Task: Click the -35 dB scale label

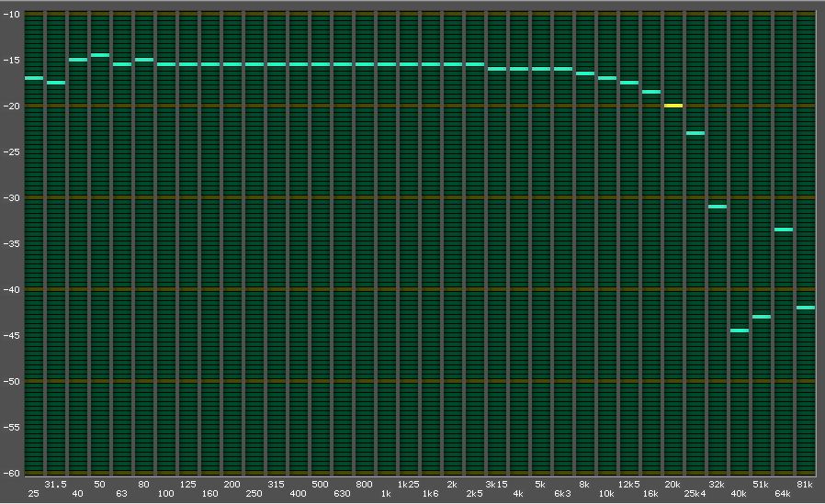Action: [x=11, y=244]
